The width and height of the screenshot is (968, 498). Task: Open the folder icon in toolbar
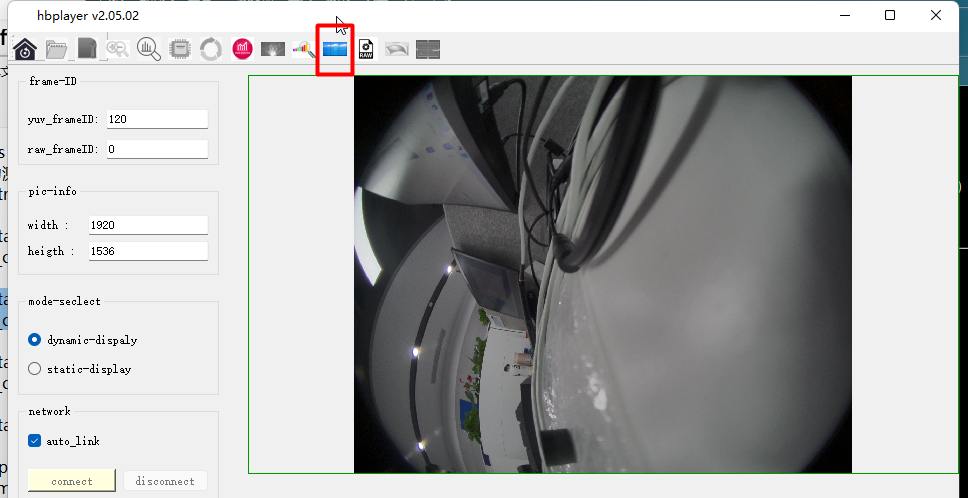click(56, 49)
